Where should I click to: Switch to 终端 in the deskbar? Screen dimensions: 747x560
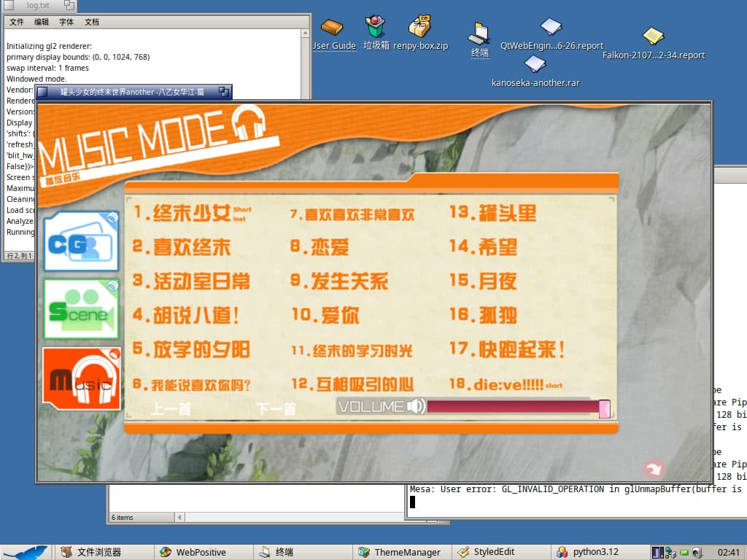(x=303, y=553)
